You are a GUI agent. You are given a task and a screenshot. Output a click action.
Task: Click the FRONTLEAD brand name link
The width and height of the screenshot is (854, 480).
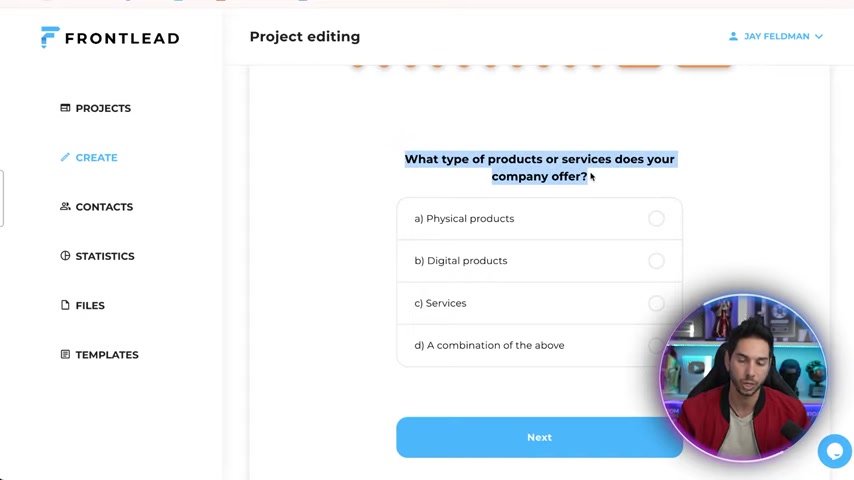122,38
